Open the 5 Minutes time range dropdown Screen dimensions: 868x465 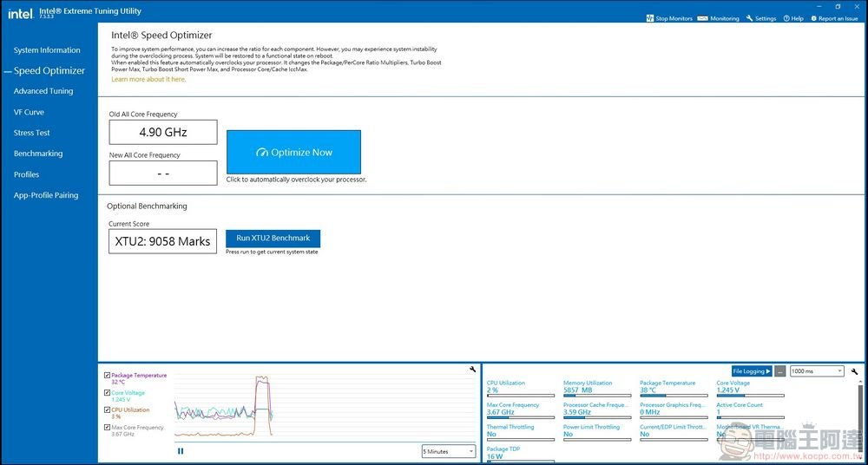click(449, 451)
